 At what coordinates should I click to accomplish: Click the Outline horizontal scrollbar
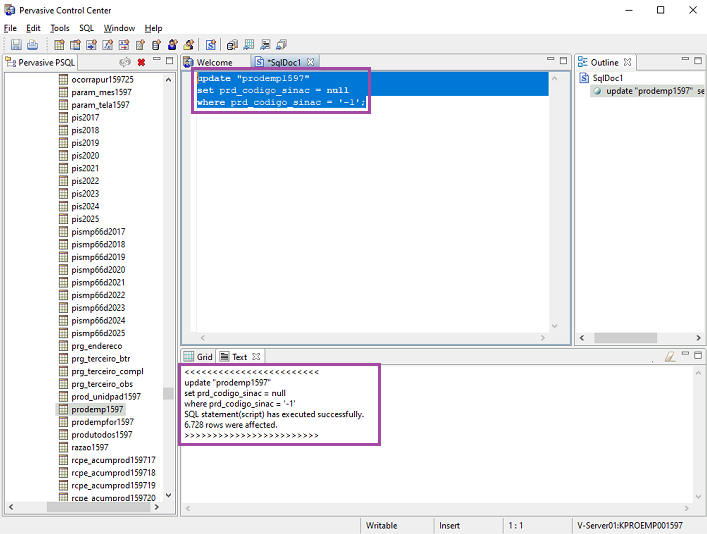(x=625, y=338)
